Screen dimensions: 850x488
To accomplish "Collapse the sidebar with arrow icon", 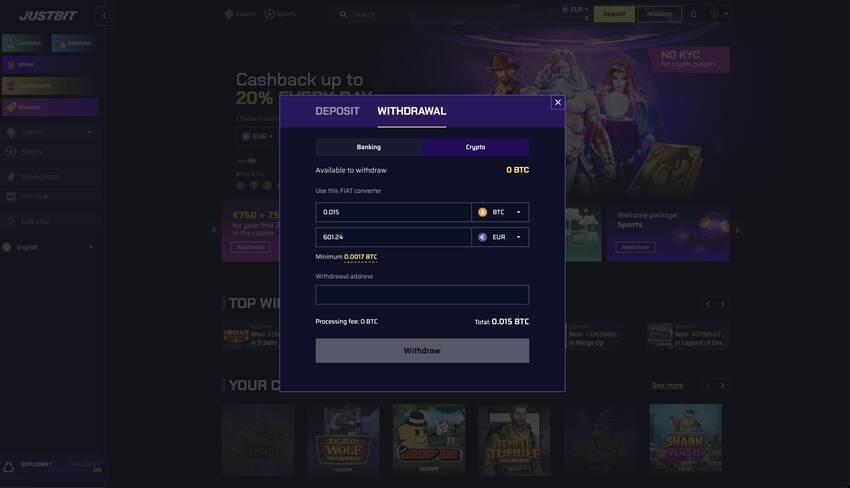I will click(x=105, y=16).
